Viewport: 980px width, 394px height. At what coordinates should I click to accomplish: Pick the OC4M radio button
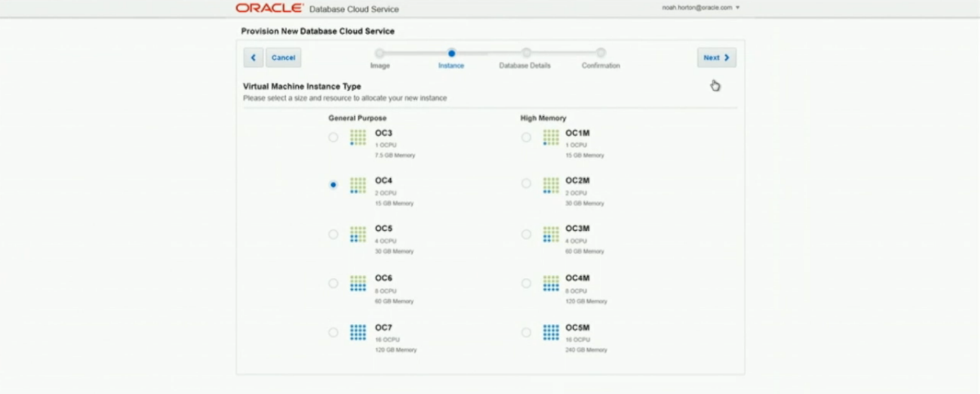[526, 283]
